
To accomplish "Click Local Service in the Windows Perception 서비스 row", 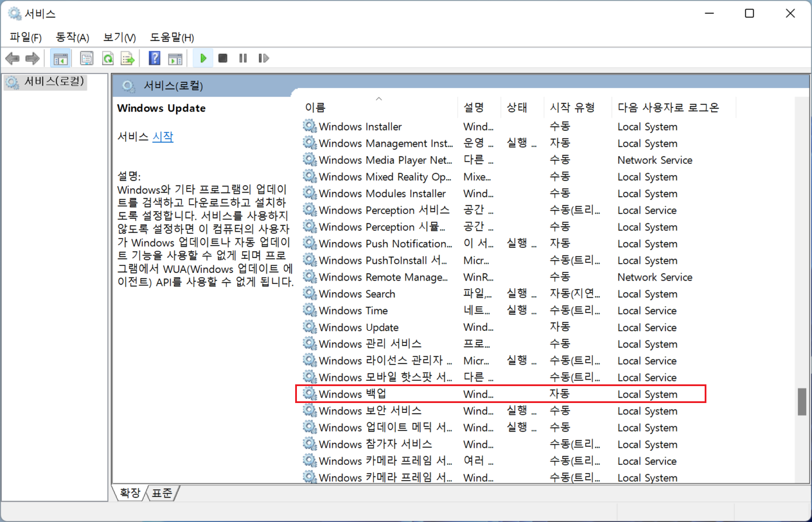I will coord(647,211).
